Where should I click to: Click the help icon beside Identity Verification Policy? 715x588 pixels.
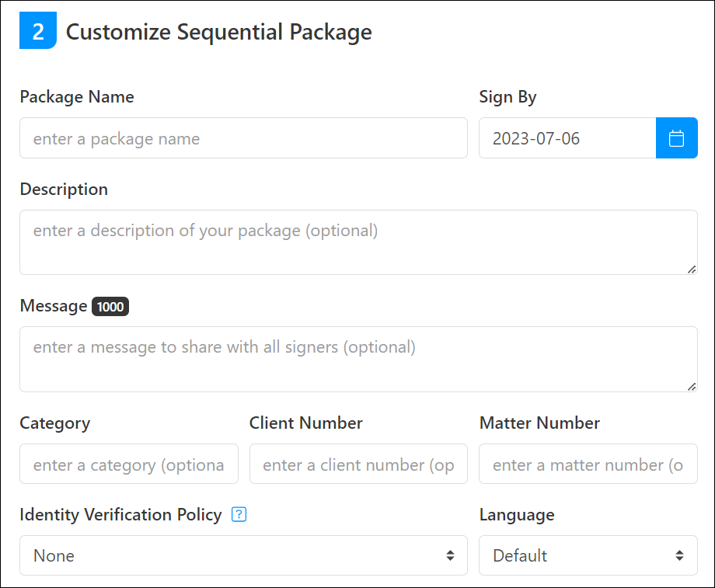click(x=239, y=514)
